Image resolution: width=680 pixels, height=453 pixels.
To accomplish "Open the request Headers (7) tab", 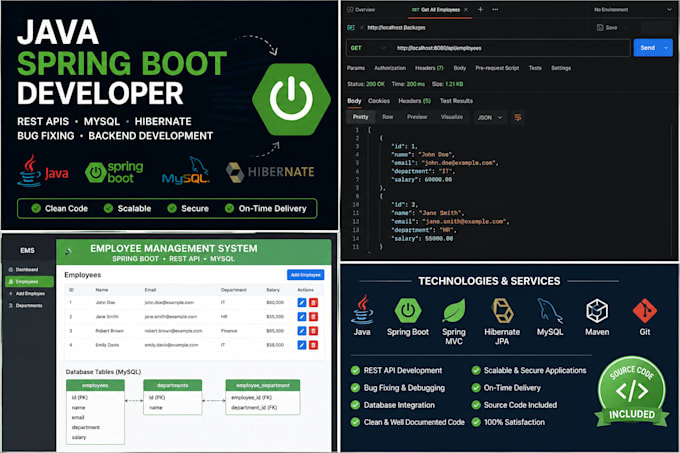I will pyautogui.click(x=429, y=68).
